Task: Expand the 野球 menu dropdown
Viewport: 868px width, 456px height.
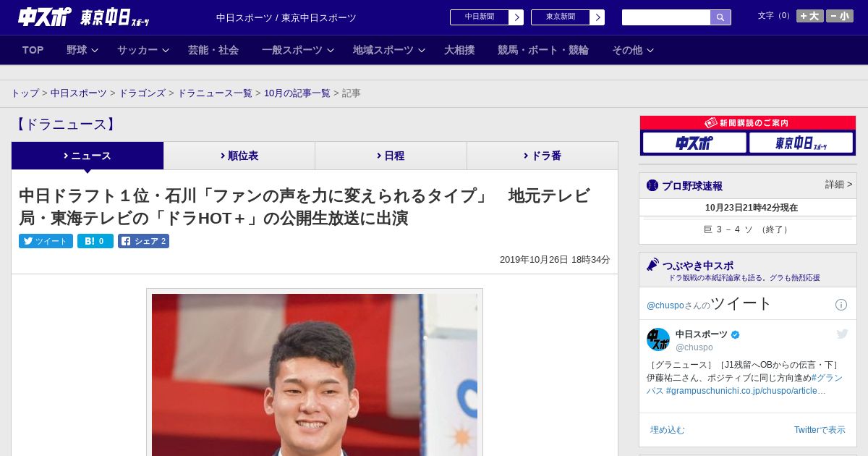Action: (x=82, y=50)
